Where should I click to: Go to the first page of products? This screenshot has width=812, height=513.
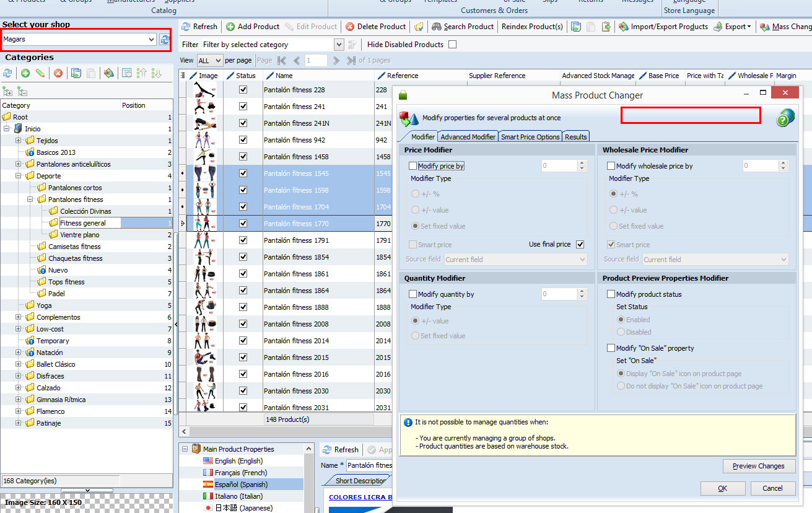282,61
